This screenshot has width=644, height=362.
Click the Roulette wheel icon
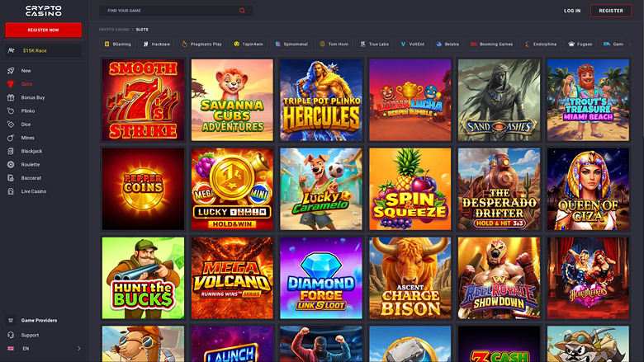(x=11, y=164)
